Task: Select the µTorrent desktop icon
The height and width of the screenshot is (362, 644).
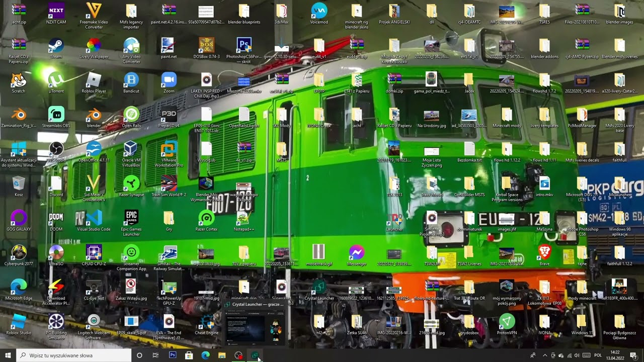Action: coord(56,83)
